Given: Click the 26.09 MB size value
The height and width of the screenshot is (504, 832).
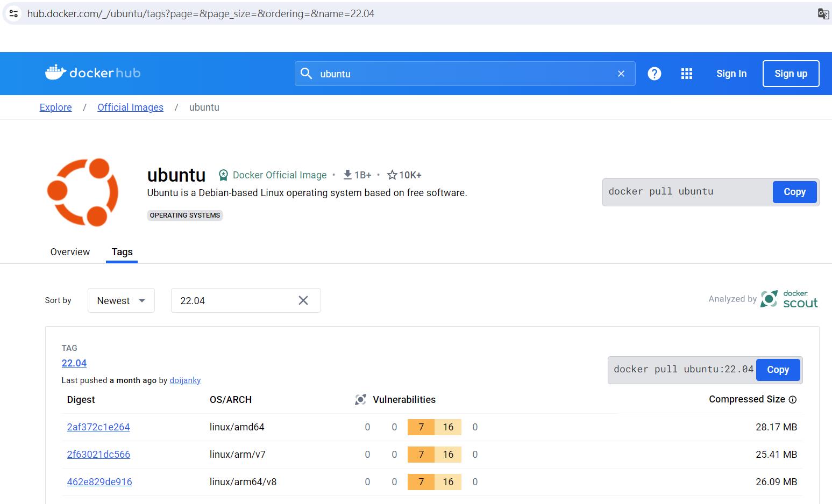Looking at the screenshot, I should 776,482.
